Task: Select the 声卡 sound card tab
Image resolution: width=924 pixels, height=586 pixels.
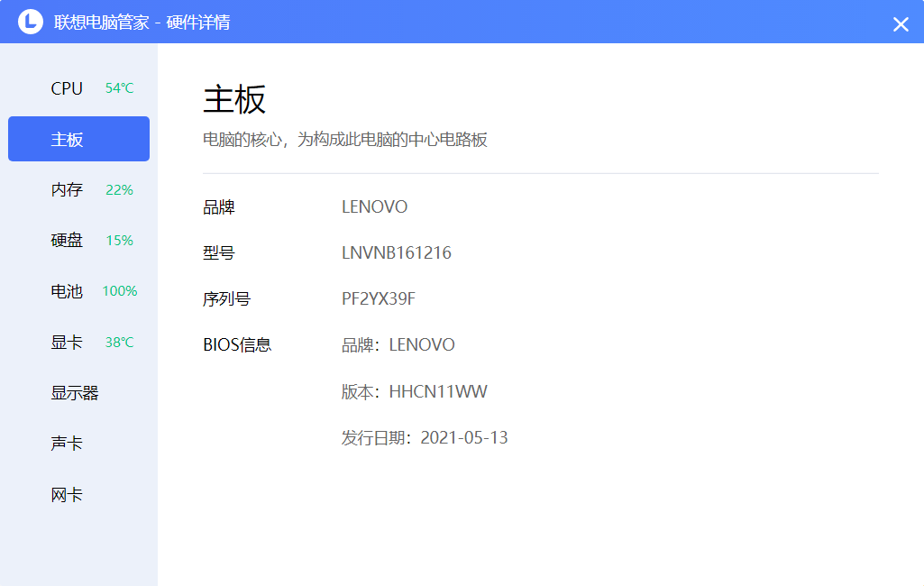Action: (78, 444)
